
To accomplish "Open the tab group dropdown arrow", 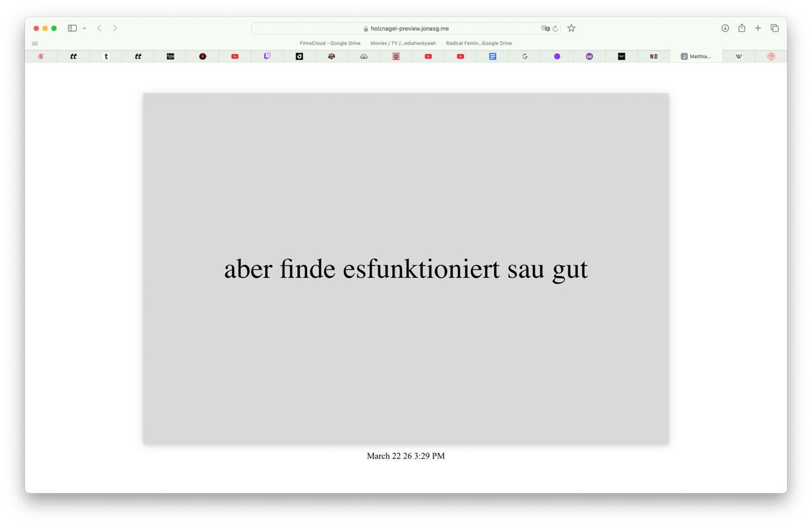I will click(84, 29).
